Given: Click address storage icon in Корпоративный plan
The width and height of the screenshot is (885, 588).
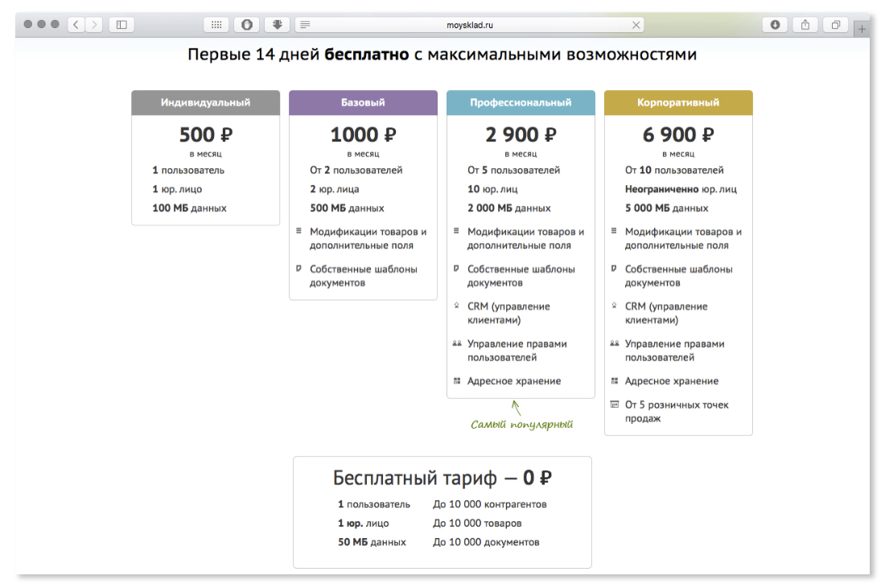Looking at the screenshot, I should [614, 381].
